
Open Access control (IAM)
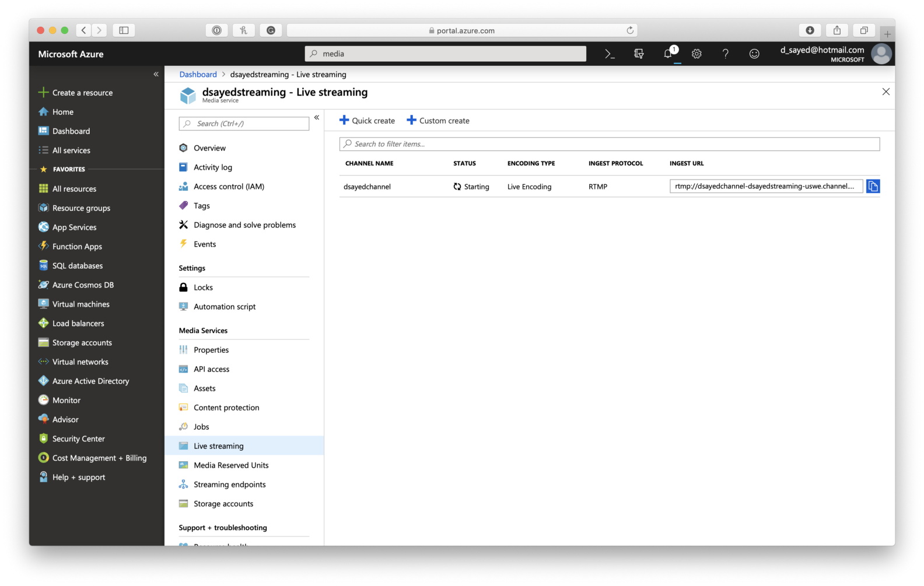[x=222, y=187]
